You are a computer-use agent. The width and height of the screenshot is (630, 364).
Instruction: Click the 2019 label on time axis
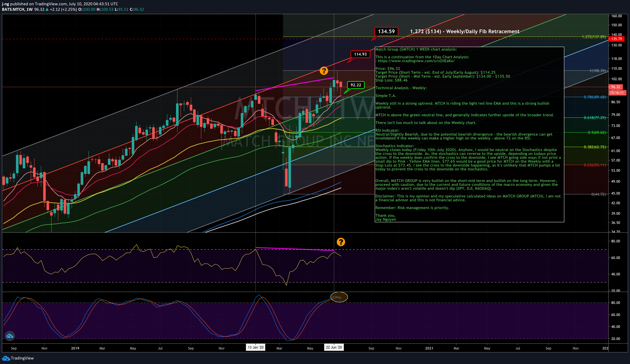(75, 348)
